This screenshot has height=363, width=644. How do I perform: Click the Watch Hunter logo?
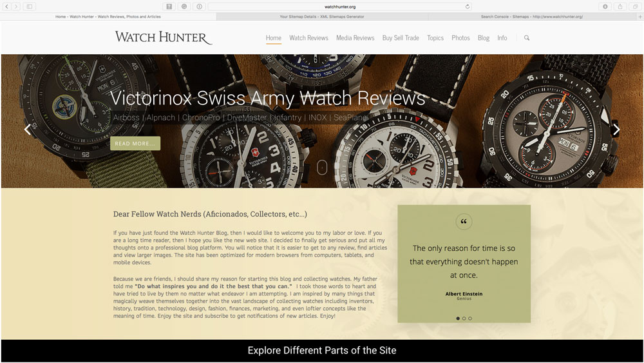pyautogui.click(x=164, y=37)
